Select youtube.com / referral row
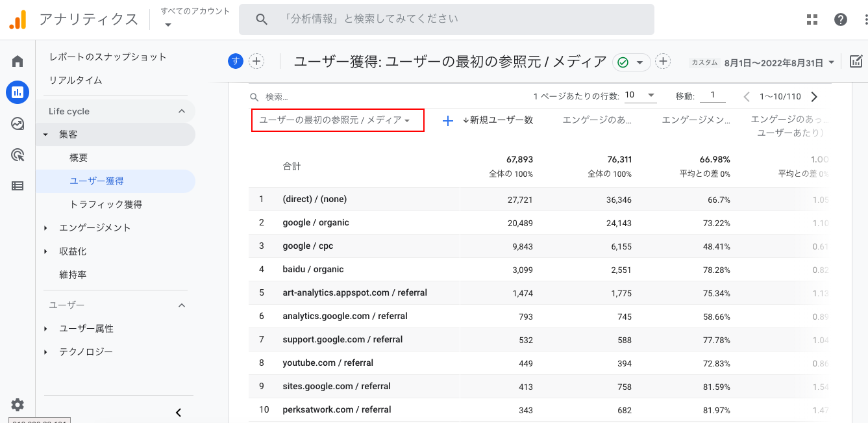The image size is (868, 423). 539,363
